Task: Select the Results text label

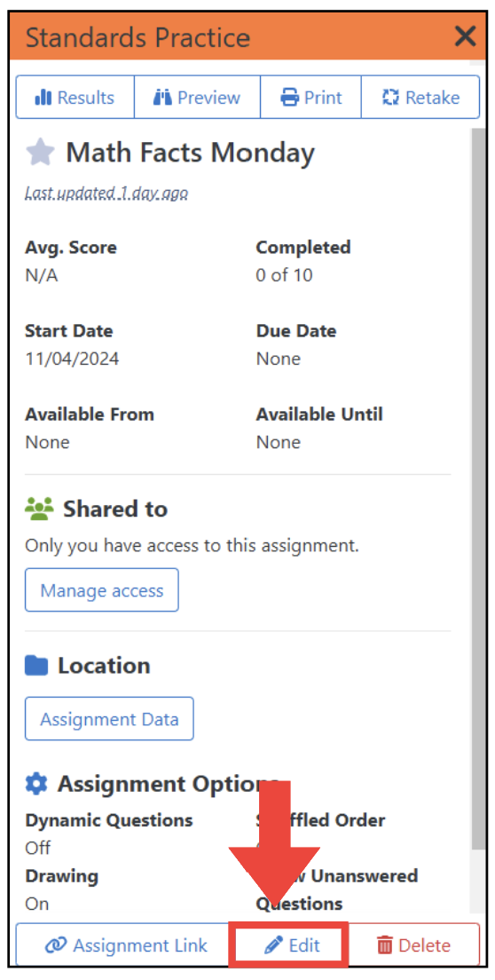Action: pos(86,99)
